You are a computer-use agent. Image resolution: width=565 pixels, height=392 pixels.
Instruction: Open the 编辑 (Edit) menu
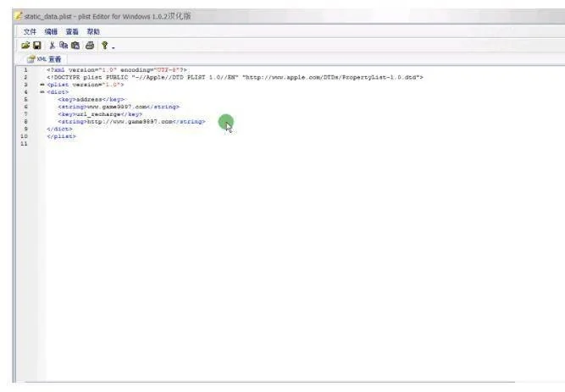tap(51, 31)
